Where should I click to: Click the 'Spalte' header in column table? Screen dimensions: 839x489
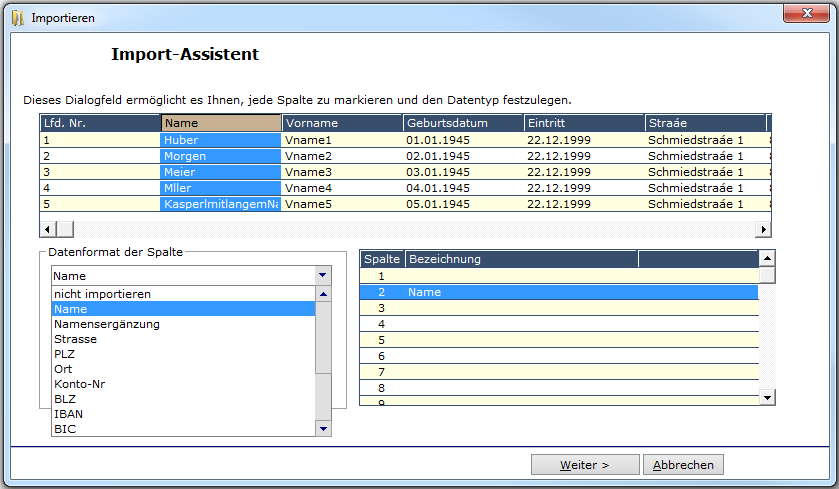[382, 259]
